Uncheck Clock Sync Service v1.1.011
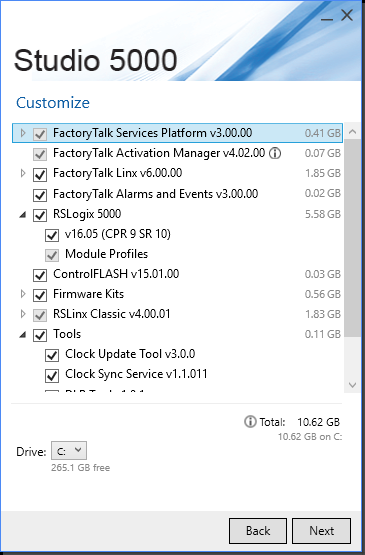365x555 pixels. (52, 376)
